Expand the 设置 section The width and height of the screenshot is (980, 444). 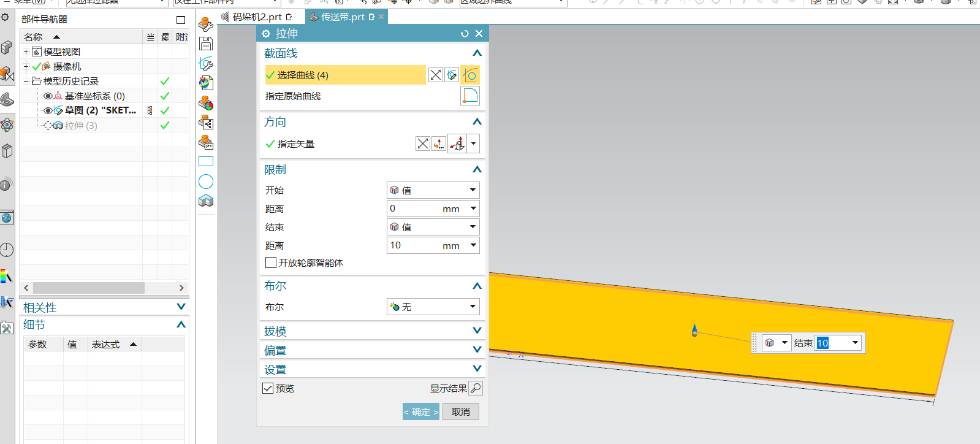[477, 369]
